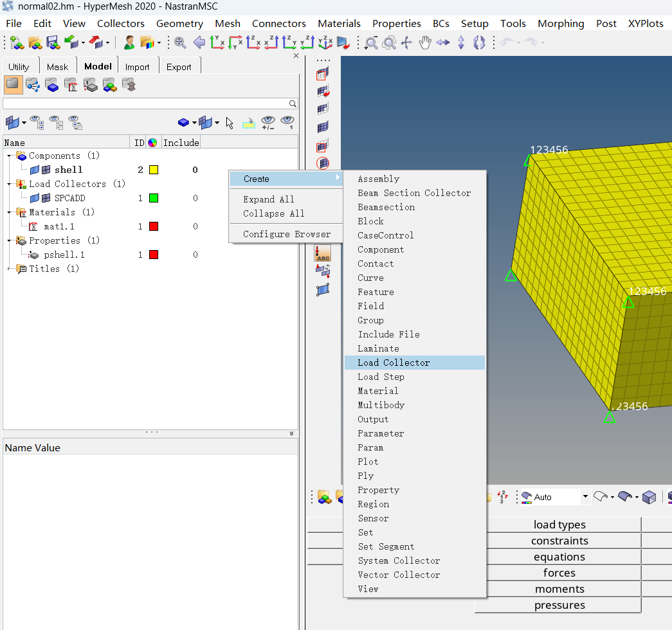Toggle the Include column checkbox header in browser

pos(181,142)
